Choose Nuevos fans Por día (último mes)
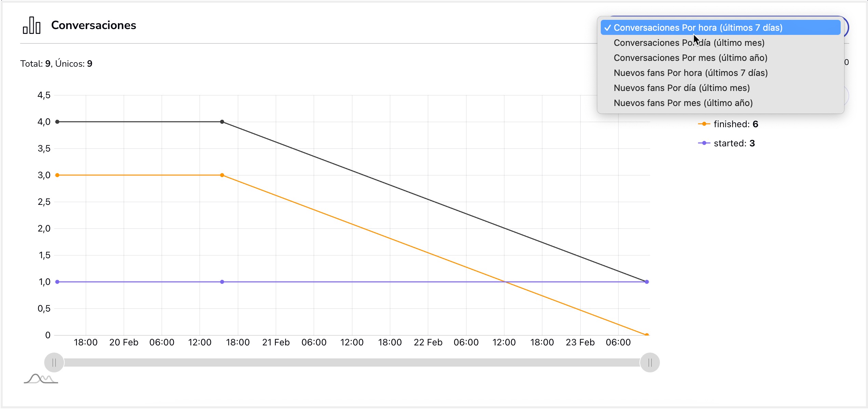 click(681, 88)
